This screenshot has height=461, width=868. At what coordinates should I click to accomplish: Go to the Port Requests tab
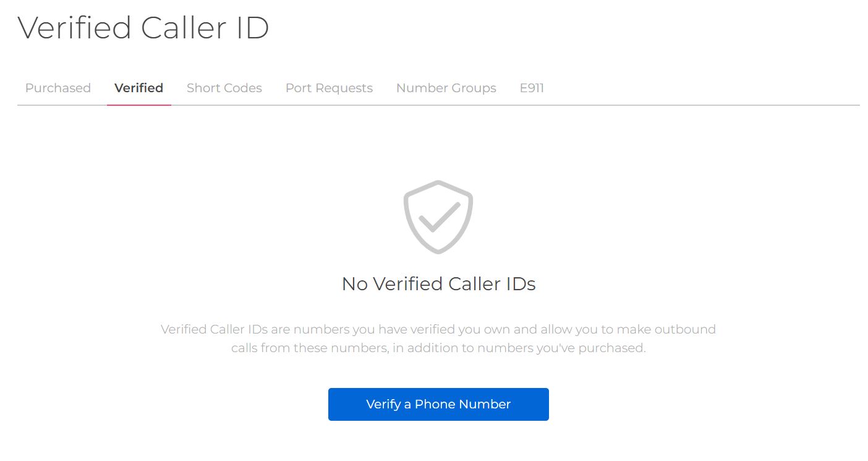[329, 88]
